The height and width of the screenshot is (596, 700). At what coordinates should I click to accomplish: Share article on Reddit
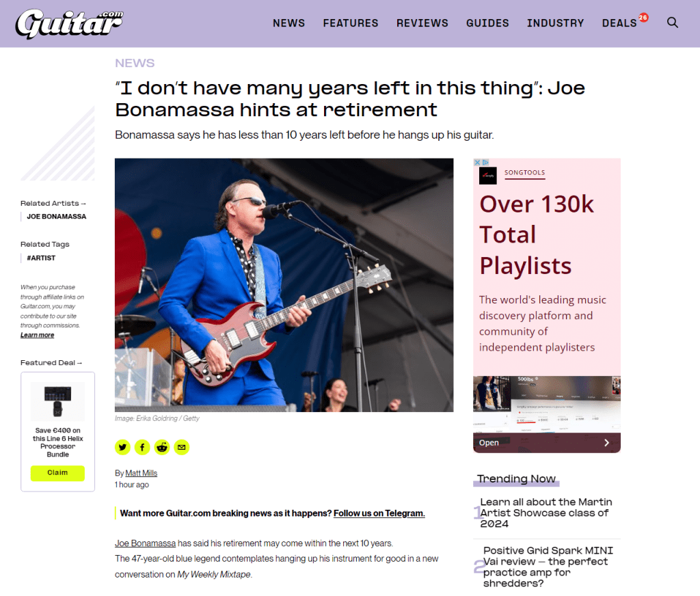(162, 447)
